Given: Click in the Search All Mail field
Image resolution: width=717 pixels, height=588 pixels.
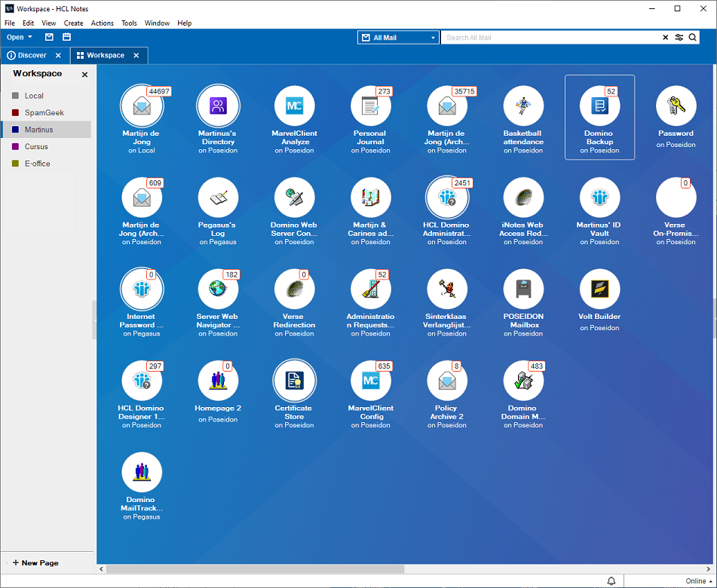Looking at the screenshot, I should tap(550, 38).
